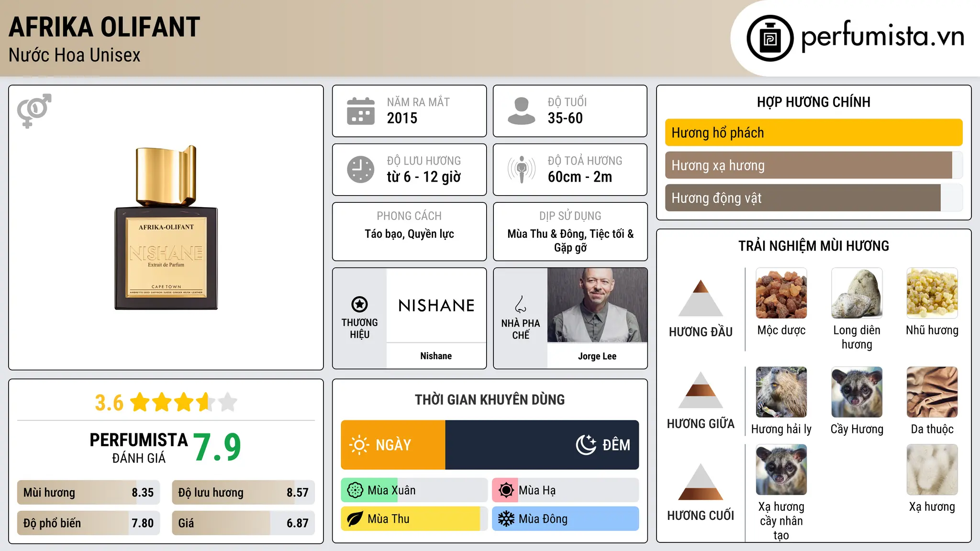
Task: Click the Hương xạ hương accord bar
Action: pos(814,165)
